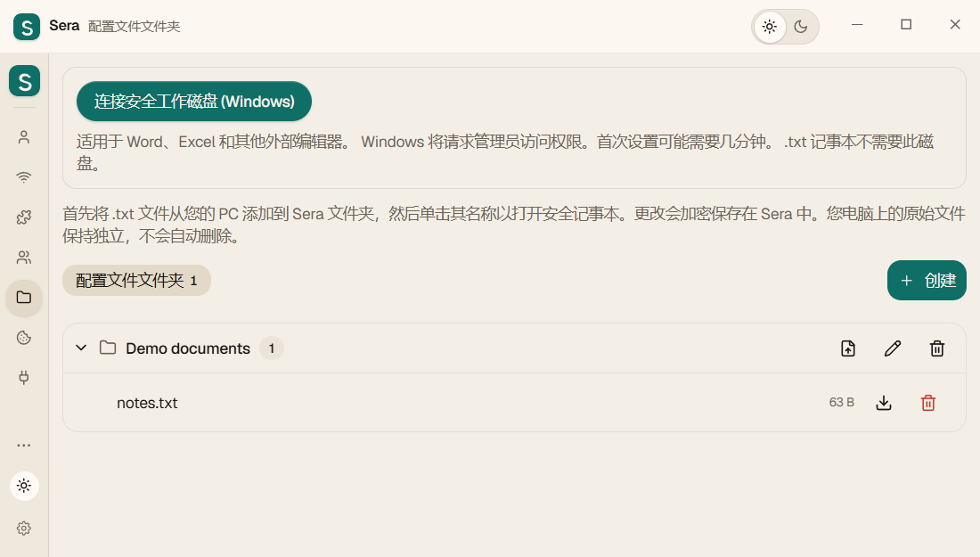Toggle the sun theme button in sidebar
The width and height of the screenshot is (980, 557).
click(24, 486)
